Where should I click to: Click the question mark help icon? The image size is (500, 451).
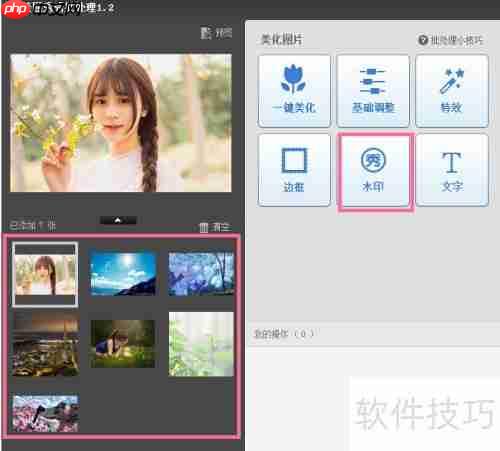pos(423,40)
